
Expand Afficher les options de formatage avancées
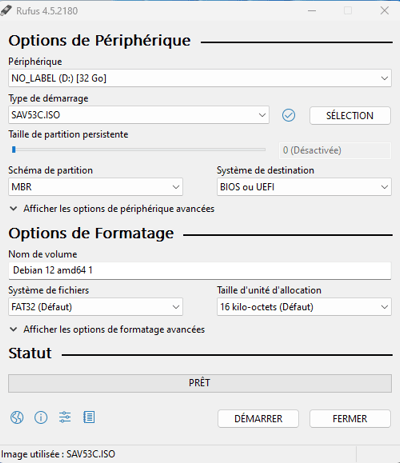(x=107, y=330)
